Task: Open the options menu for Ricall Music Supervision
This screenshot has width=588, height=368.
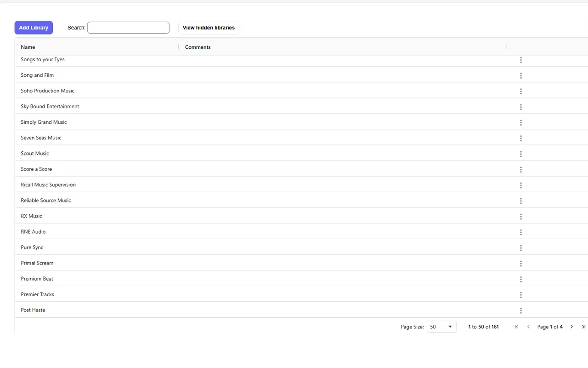Action: (x=520, y=185)
